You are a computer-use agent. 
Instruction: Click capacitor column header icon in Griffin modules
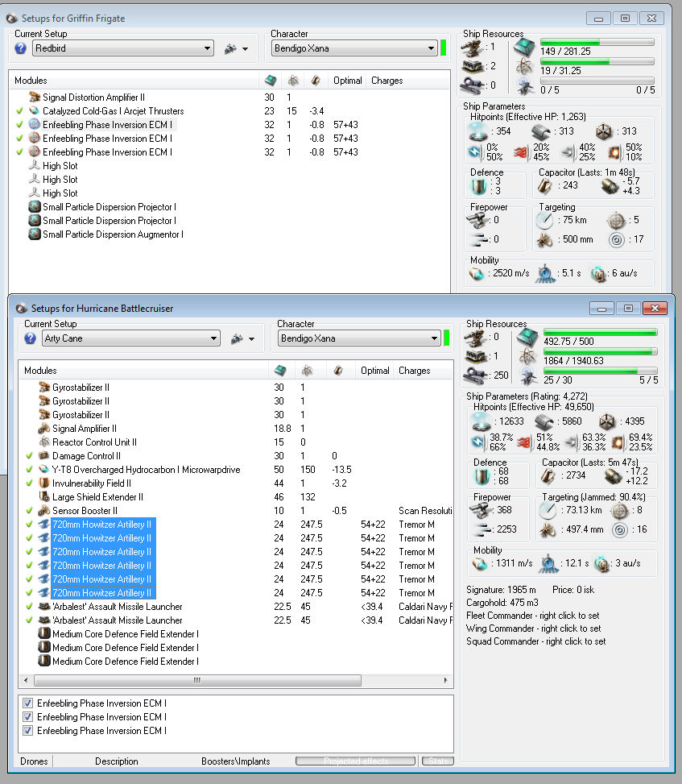[x=316, y=80]
